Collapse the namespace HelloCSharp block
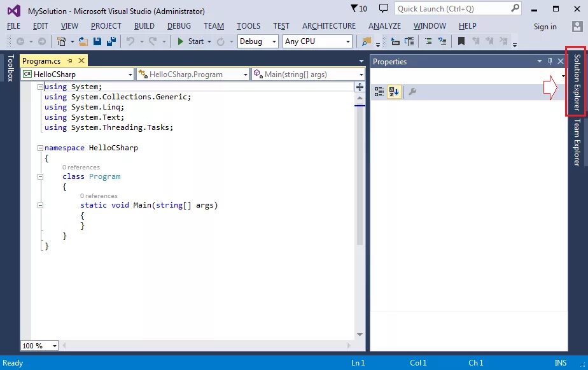This screenshot has width=588, height=370. point(40,148)
